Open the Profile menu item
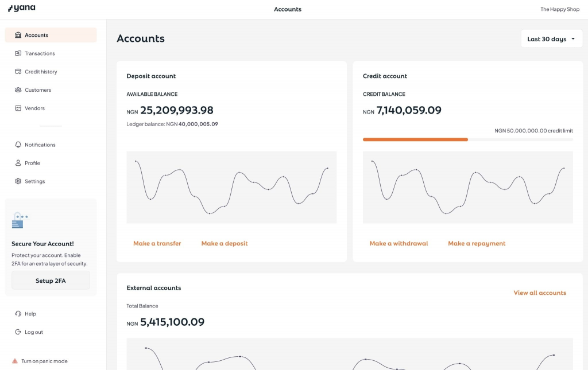Viewport: 588px width, 370px height. pos(32,163)
